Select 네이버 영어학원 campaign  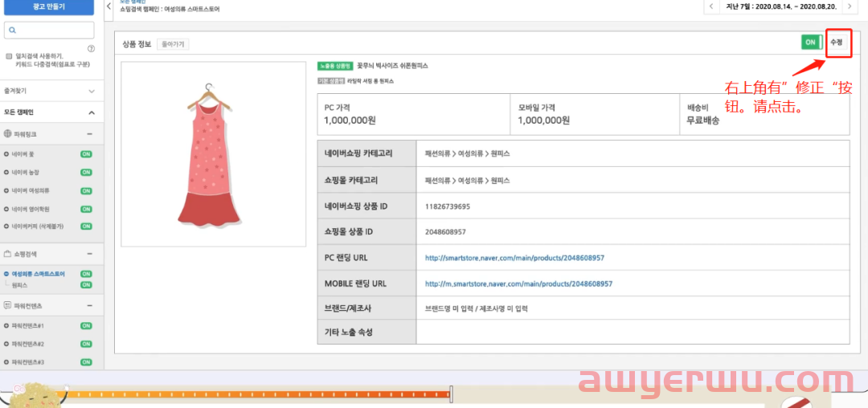tap(31, 209)
